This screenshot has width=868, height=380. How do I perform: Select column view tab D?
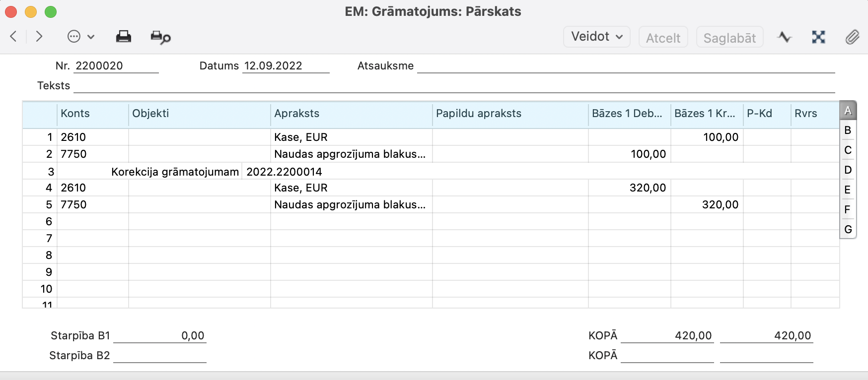[x=848, y=170]
